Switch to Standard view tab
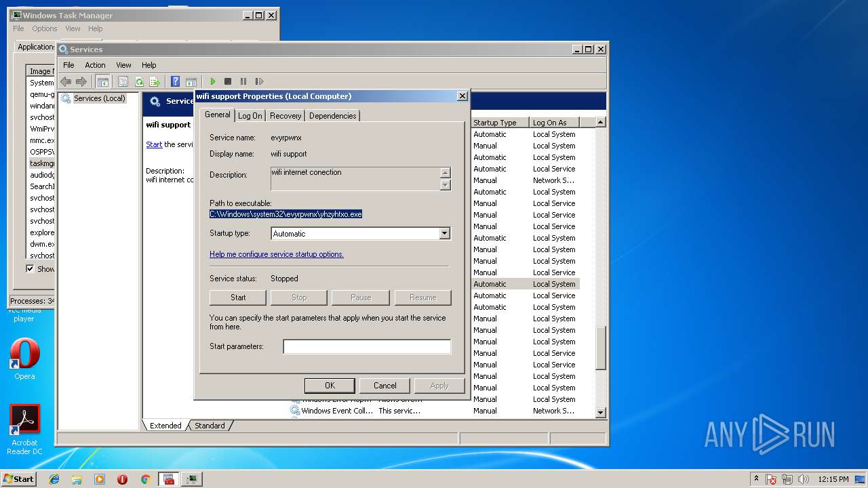The height and width of the screenshot is (488, 868). [x=210, y=426]
